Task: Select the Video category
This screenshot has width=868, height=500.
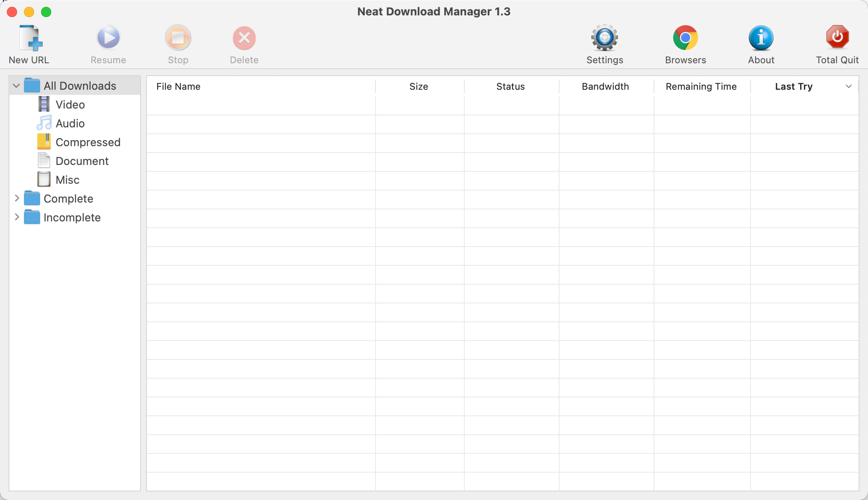Action: pyautogui.click(x=70, y=105)
